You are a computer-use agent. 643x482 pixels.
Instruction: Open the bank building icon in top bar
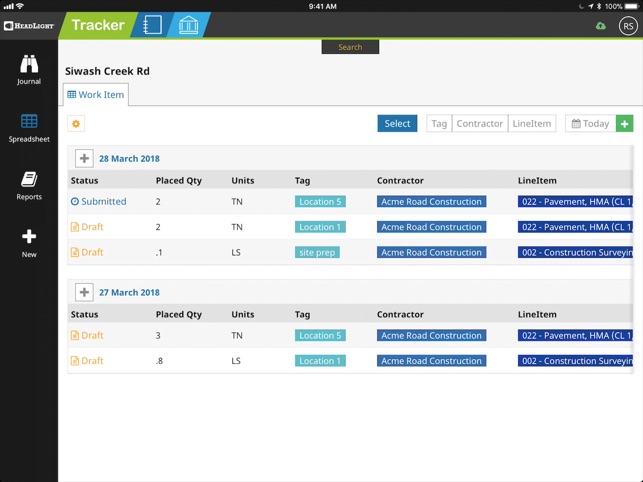(188, 25)
